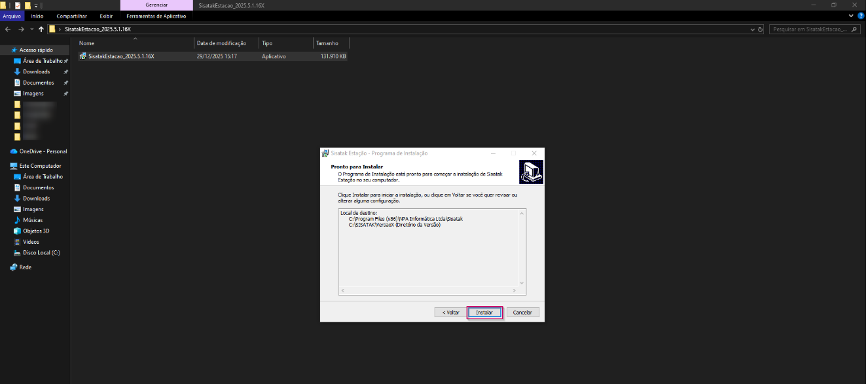This screenshot has height=384, width=868.
Task: Select Acesso rápido in navigation pane
Action: tap(36, 50)
